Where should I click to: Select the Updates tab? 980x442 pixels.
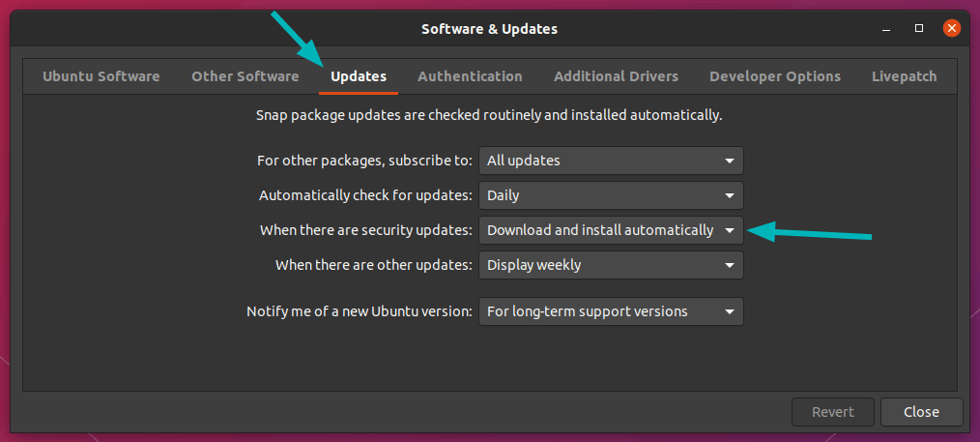359,76
